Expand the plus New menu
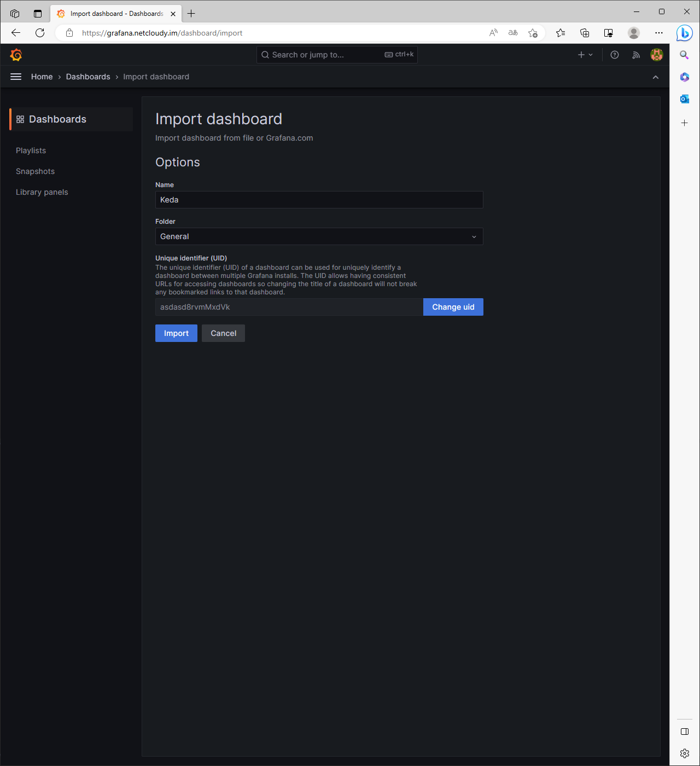 tap(585, 55)
